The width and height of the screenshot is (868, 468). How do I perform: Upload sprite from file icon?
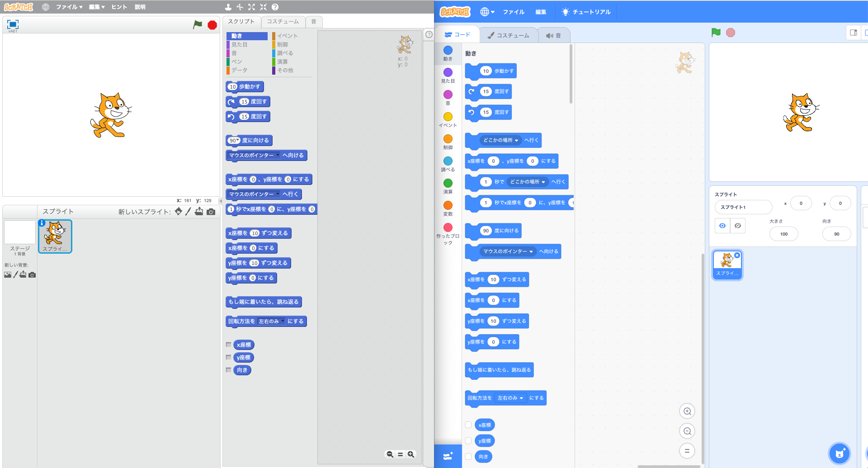pos(199,211)
